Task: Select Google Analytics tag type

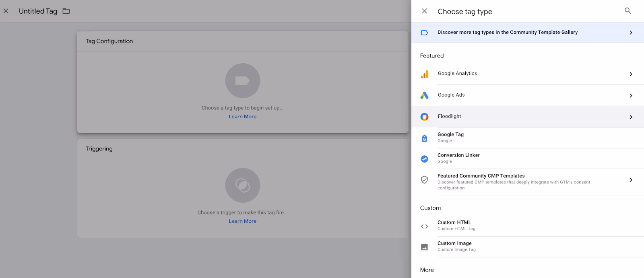Action: pos(528,74)
